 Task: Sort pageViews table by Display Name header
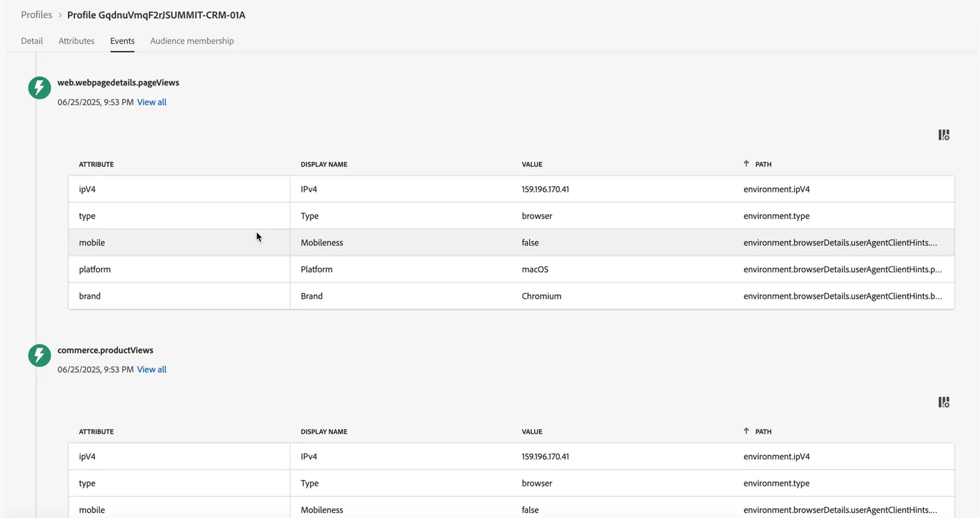(324, 164)
